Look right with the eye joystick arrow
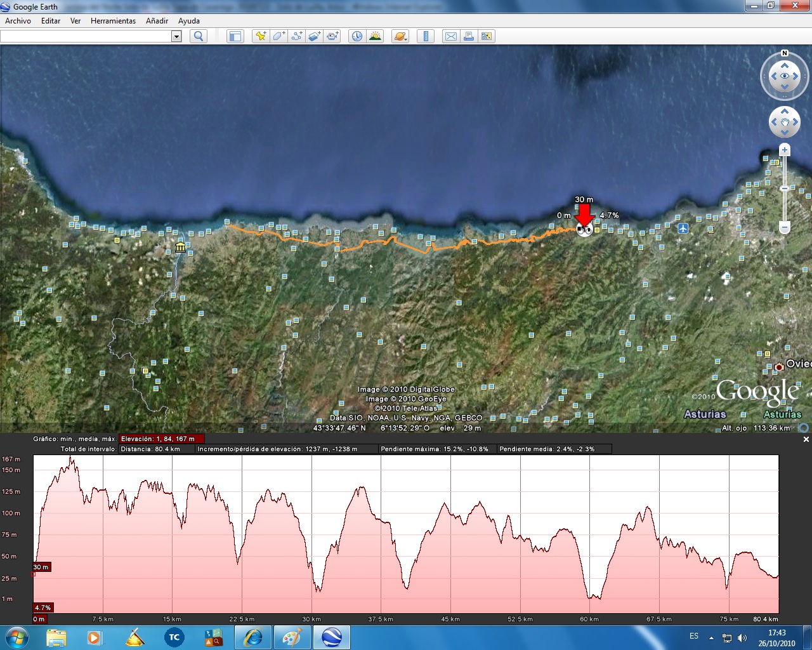Screen dimensions: 812x650 (796, 76)
